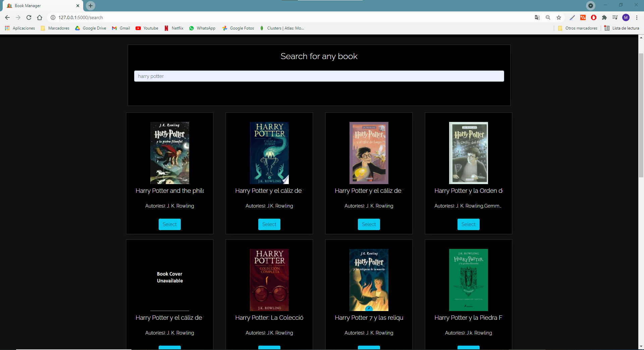Click the address bar URL
The height and width of the screenshot is (350, 644).
pos(80,17)
